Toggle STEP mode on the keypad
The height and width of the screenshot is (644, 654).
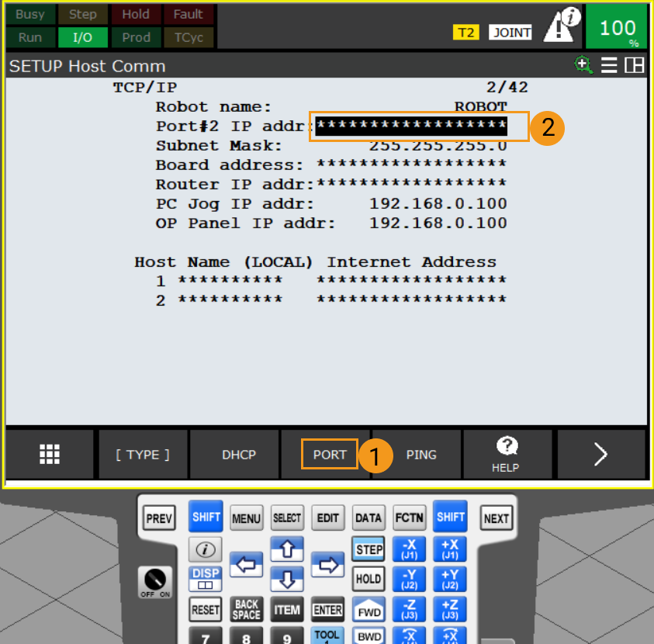[x=368, y=549]
